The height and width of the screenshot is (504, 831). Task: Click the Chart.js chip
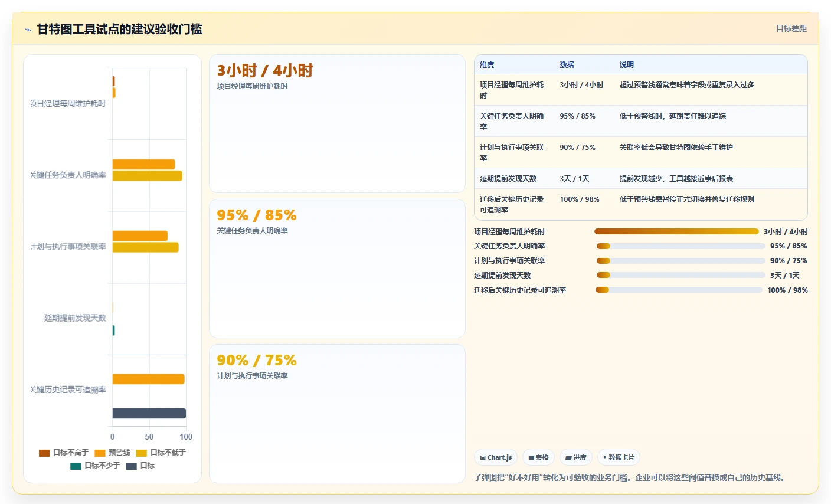point(496,457)
